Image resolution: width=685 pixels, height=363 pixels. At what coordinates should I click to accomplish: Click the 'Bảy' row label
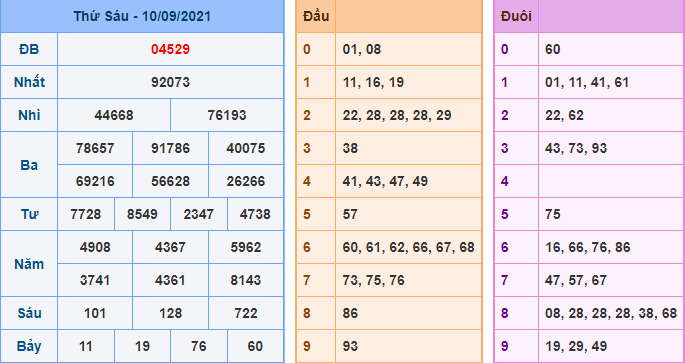click(29, 346)
